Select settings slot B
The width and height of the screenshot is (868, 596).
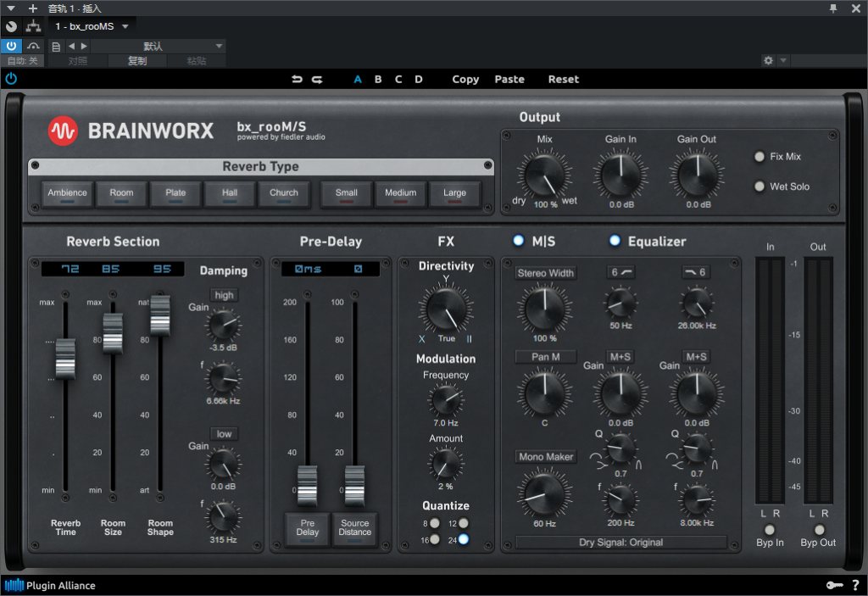(x=378, y=79)
